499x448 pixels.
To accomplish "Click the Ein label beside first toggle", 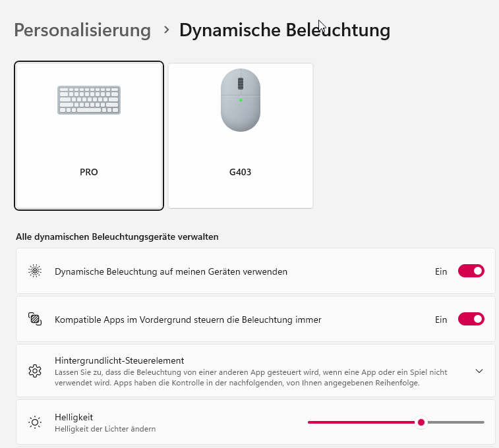I will tap(441, 271).
